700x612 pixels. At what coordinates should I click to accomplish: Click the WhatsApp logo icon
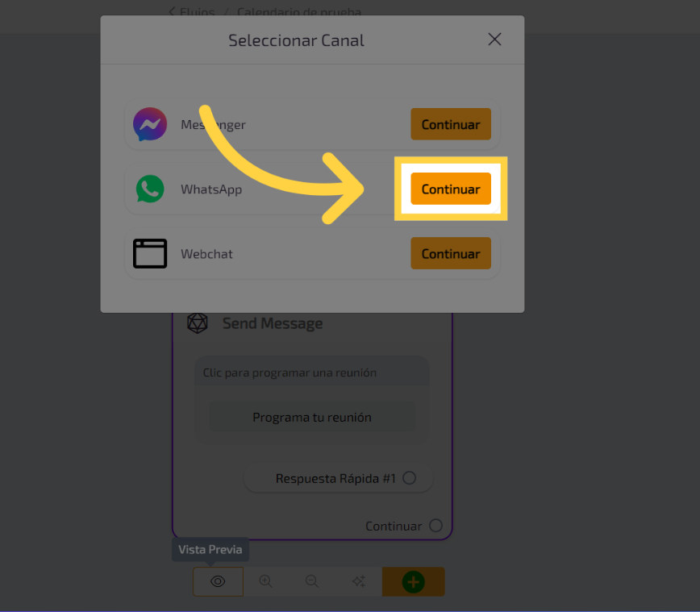(x=150, y=189)
